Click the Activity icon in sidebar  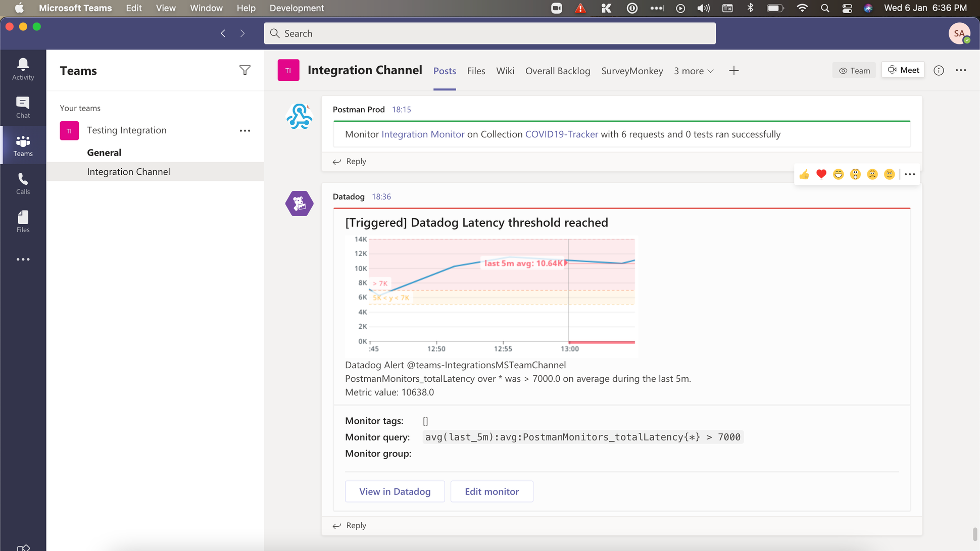pyautogui.click(x=23, y=69)
